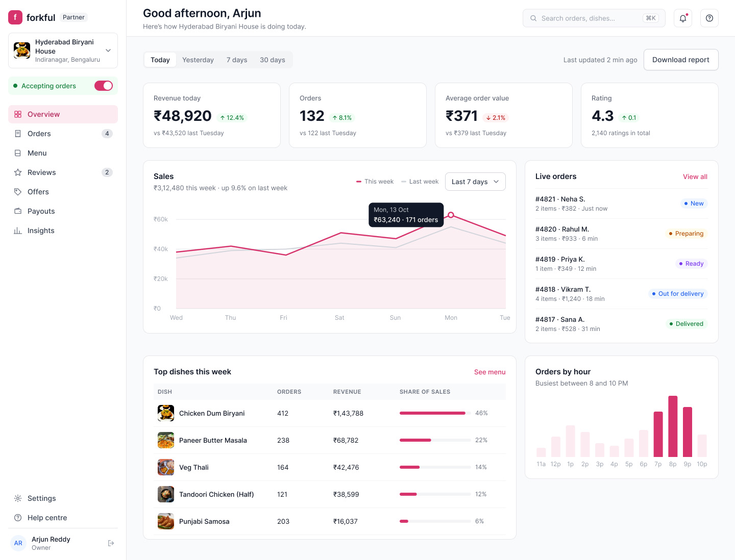Click the Orders receipt icon in sidebar

point(18,134)
